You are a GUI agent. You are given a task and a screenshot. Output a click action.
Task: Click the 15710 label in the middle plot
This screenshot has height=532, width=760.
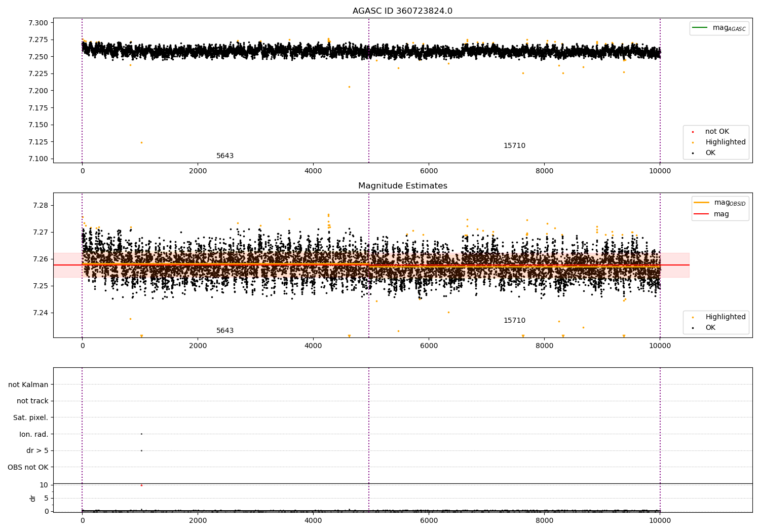click(514, 320)
